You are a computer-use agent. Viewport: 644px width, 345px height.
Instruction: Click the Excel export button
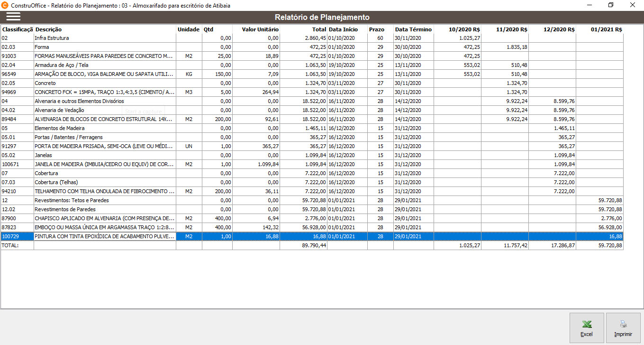click(x=587, y=328)
